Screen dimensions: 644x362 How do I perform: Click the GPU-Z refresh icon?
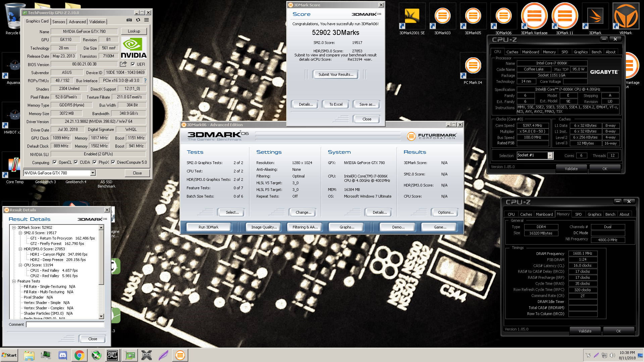pyautogui.click(x=138, y=20)
